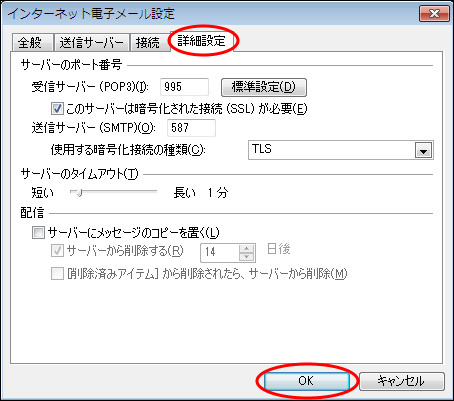Click the OK button
Image resolution: width=454 pixels, height=401 pixels.
[x=306, y=381]
